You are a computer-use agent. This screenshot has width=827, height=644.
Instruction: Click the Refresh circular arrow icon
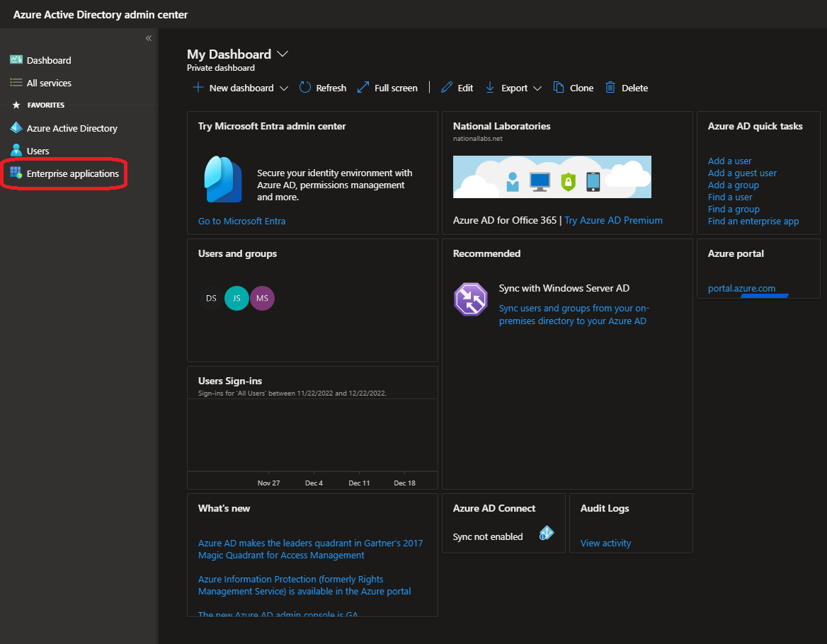click(305, 88)
